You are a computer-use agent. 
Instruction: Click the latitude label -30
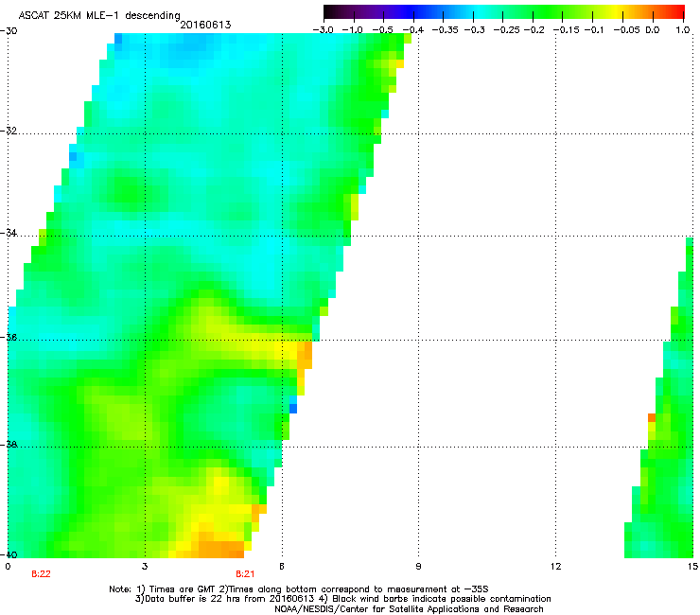pyautogui.click(x=8, y=31)
